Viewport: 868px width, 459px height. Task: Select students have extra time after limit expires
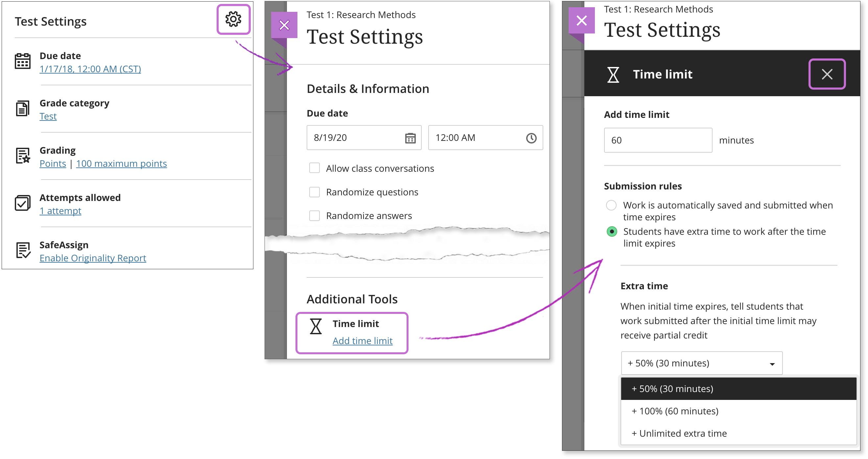[x=612, y=231]
